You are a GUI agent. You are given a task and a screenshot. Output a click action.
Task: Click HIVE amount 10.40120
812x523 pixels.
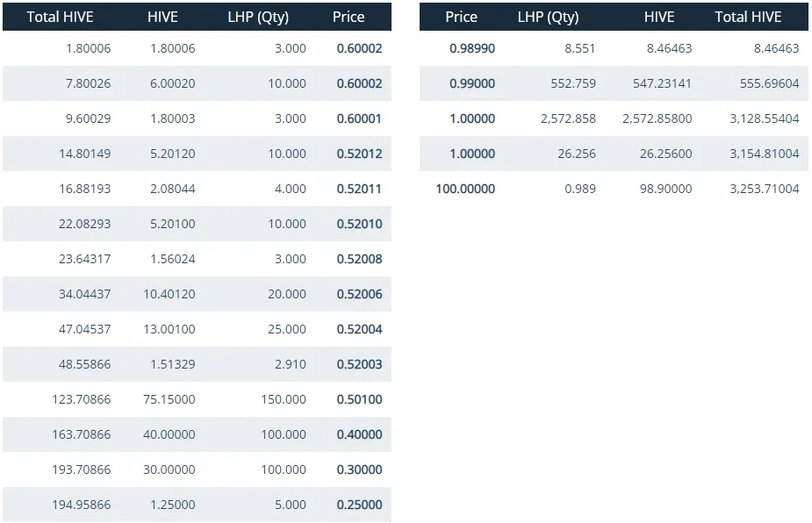[x=169, y=294]
